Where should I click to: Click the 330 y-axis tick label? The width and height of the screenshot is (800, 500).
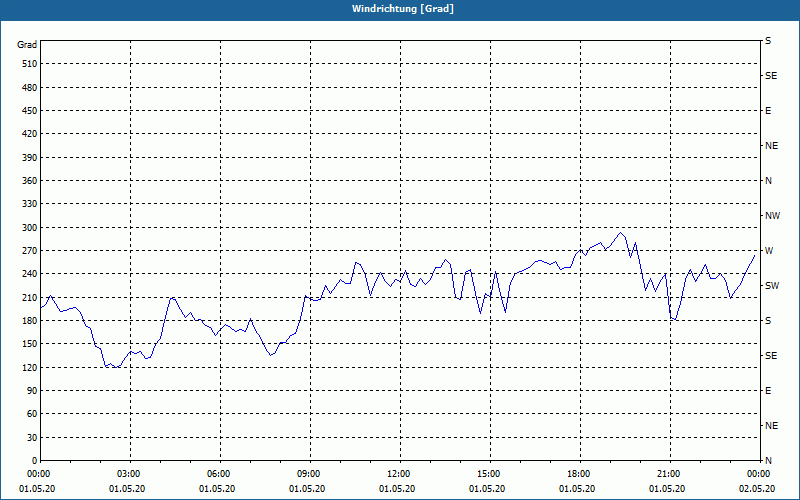pyautogui.click(x=30, y=204)
